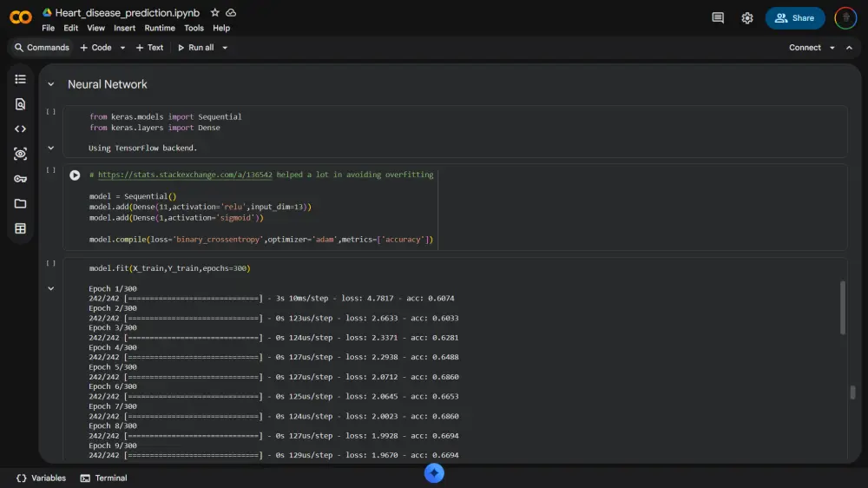Check the cloud save status icon

click(231, 12)
